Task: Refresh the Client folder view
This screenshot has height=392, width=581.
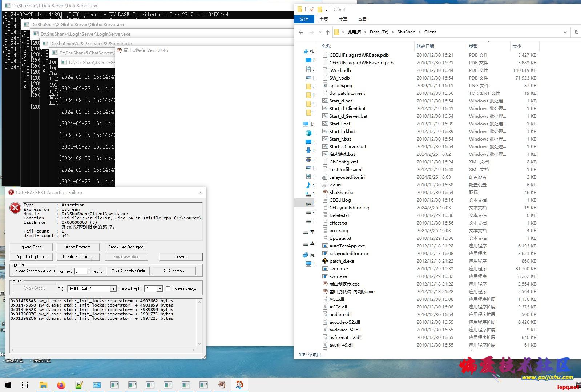Action: pos(576,32)
